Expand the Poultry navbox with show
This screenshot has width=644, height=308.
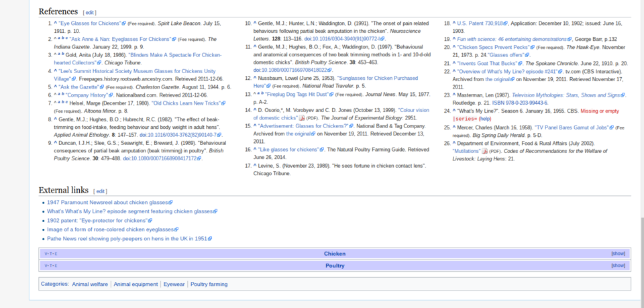pos(617,266)
